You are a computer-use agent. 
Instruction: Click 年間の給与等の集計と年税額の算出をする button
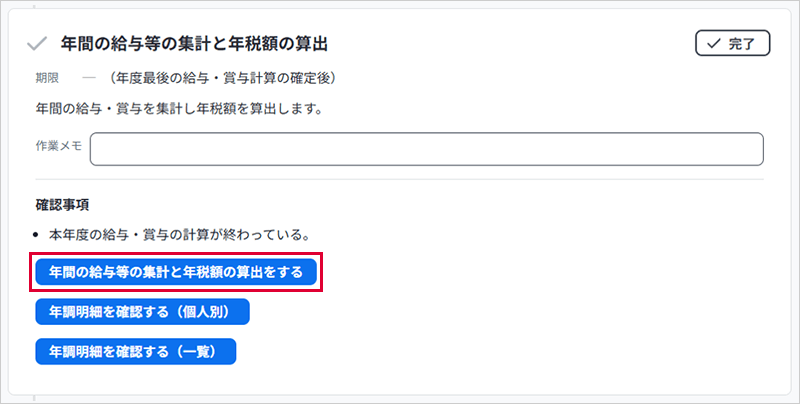[176, 271]
